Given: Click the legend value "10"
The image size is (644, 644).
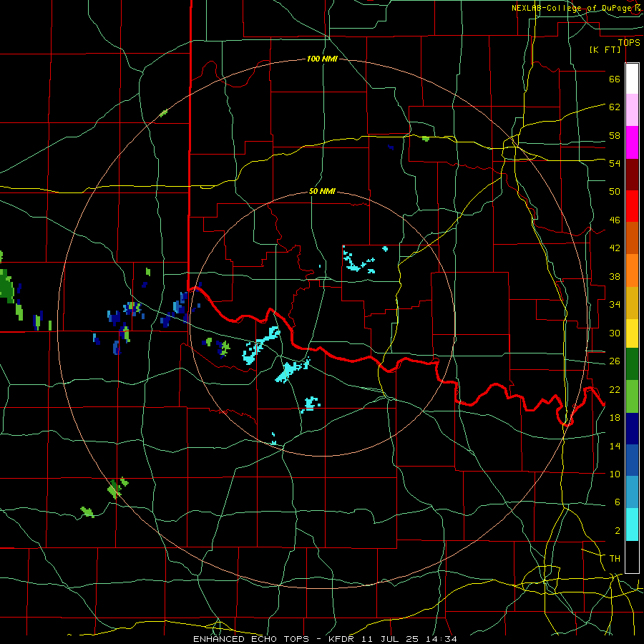Looking at the screenshot, I should 615,474.
